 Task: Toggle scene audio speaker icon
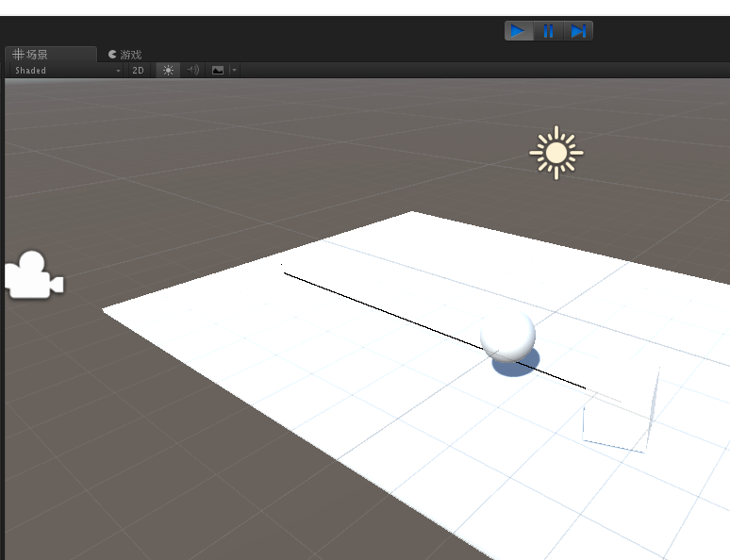tap(192, 71)
